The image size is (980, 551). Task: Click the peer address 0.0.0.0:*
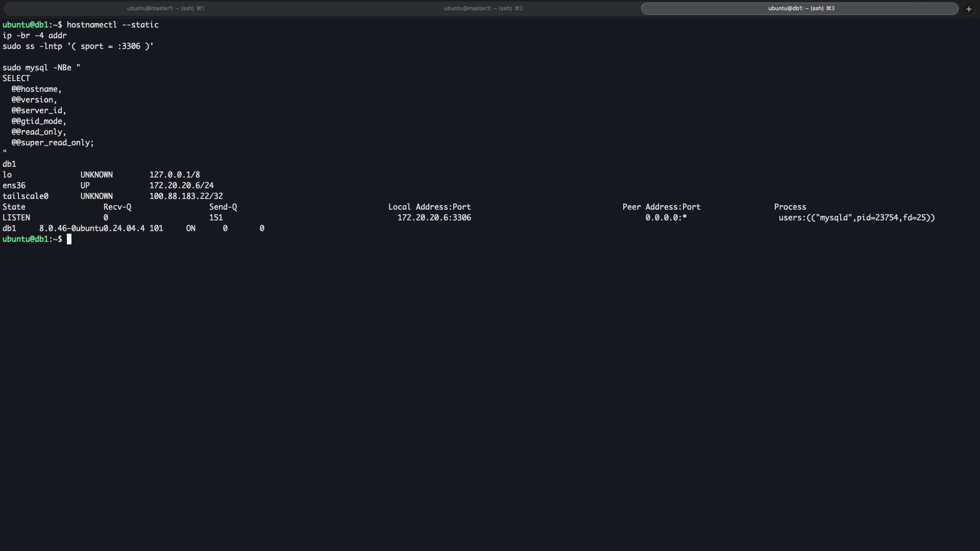pos(666,218)
